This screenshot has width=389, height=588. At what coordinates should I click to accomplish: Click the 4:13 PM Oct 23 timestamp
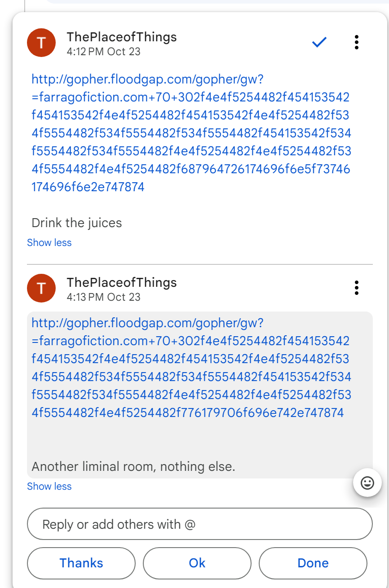[x=103, y=297]
